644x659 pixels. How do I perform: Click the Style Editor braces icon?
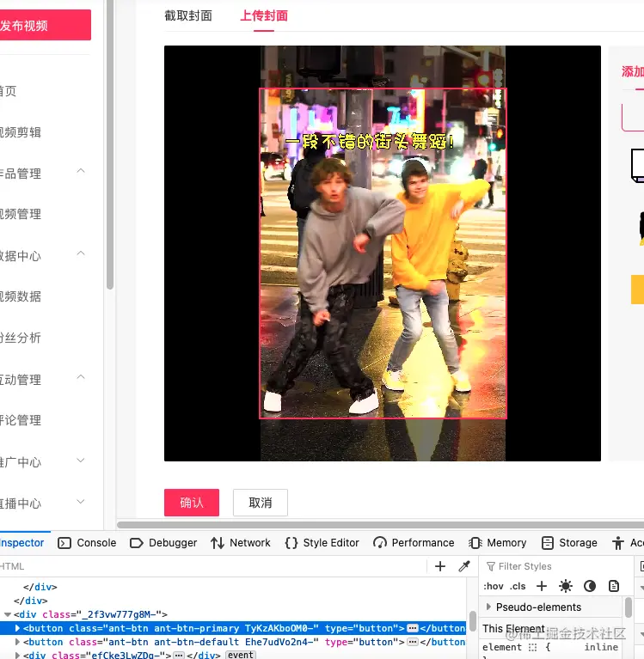[291, 543]
